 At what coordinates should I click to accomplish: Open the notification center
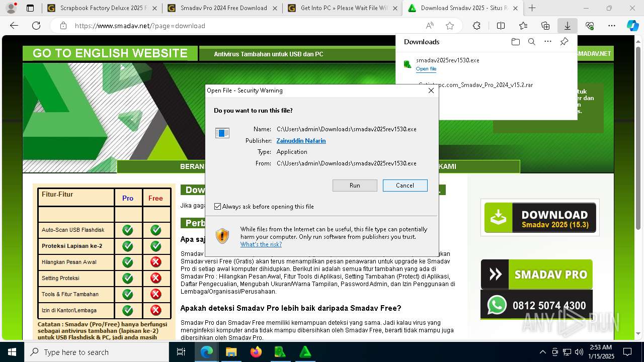pos(627,352)
